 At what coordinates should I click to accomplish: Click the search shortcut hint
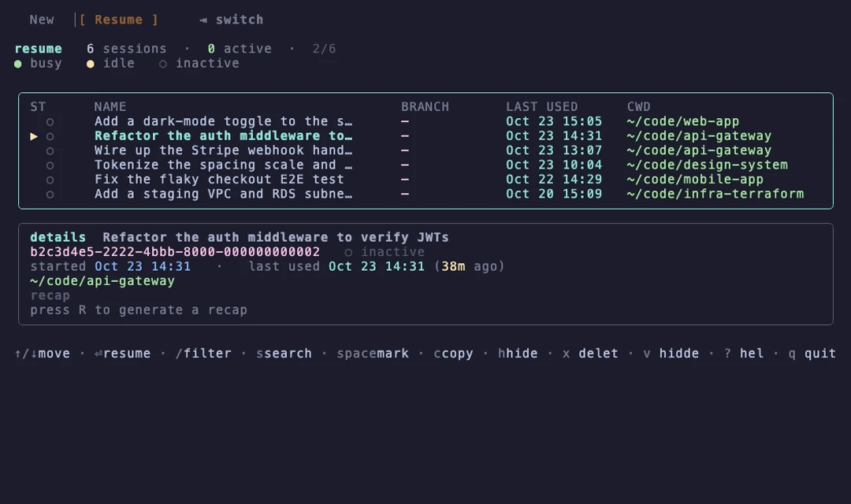click(284, 354)
